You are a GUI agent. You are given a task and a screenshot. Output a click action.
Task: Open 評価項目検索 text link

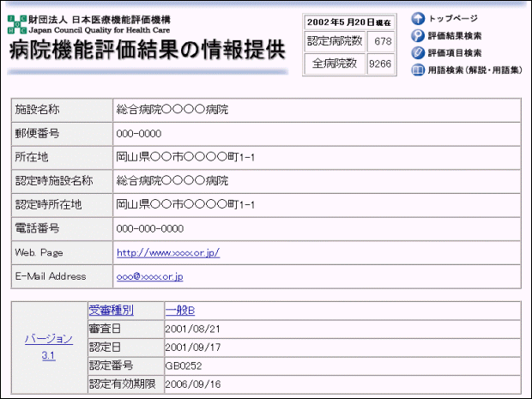[454, 52]
